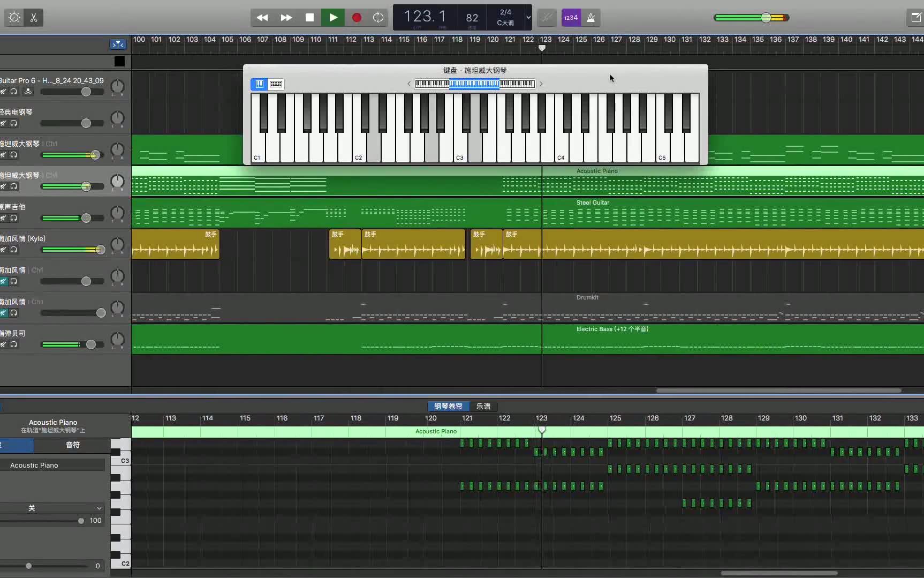Open the LCD display mode dropdown arrow

click(x=528, y=18)
